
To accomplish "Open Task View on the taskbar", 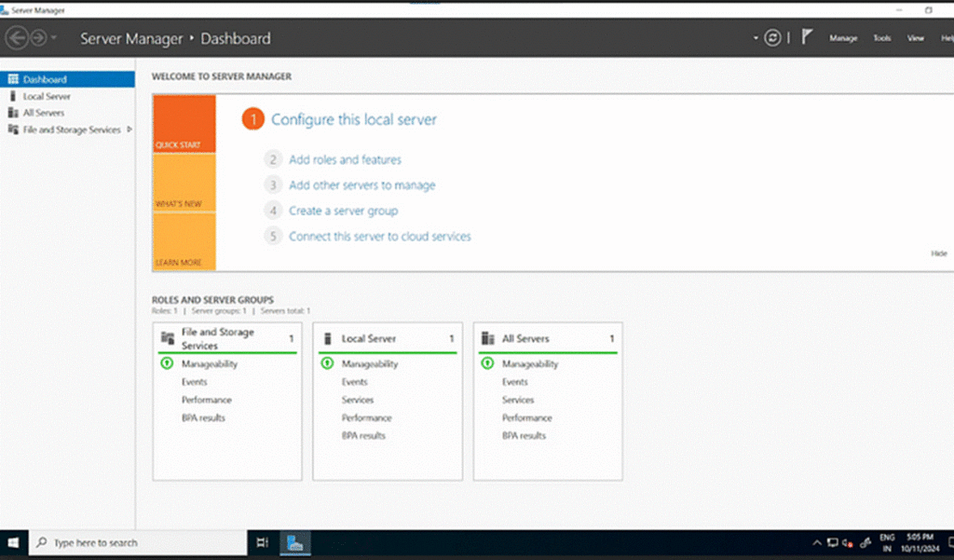I will (x=262, y=542).
